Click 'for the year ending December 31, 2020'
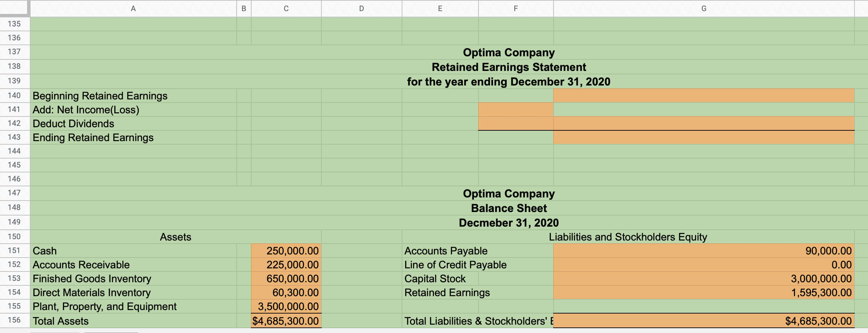The width and height of the screenshot is (868, 333). pos(509,82)
